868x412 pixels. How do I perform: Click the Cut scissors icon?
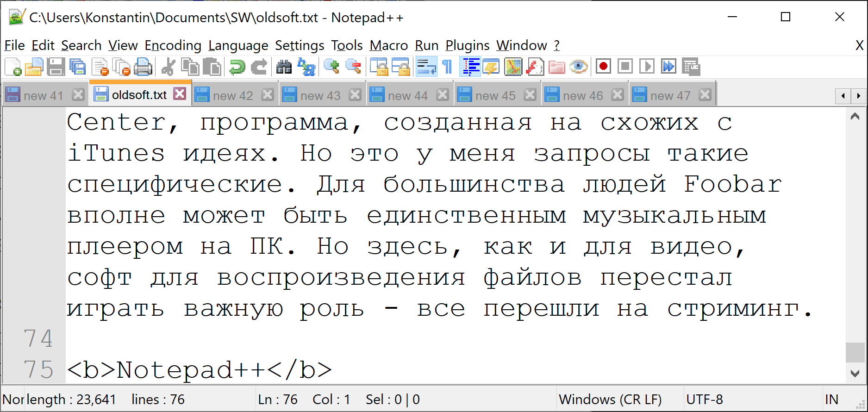click(168, 67)
